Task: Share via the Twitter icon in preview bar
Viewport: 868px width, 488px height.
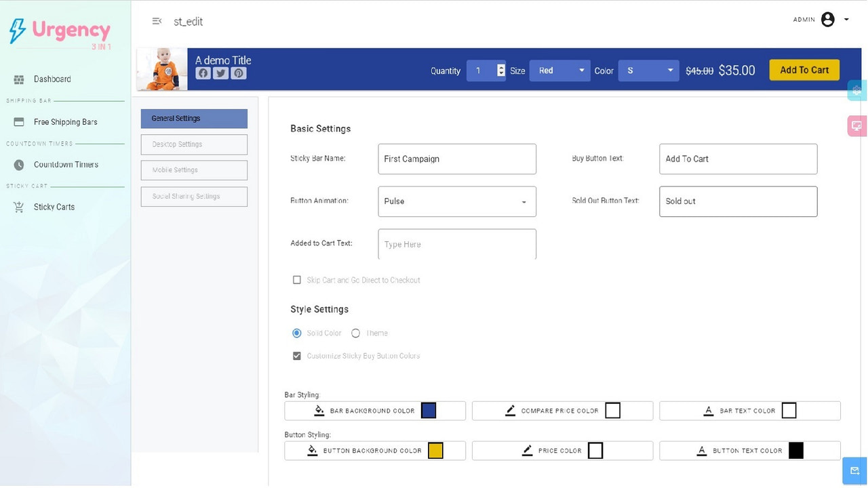Action: coord(220,73)
